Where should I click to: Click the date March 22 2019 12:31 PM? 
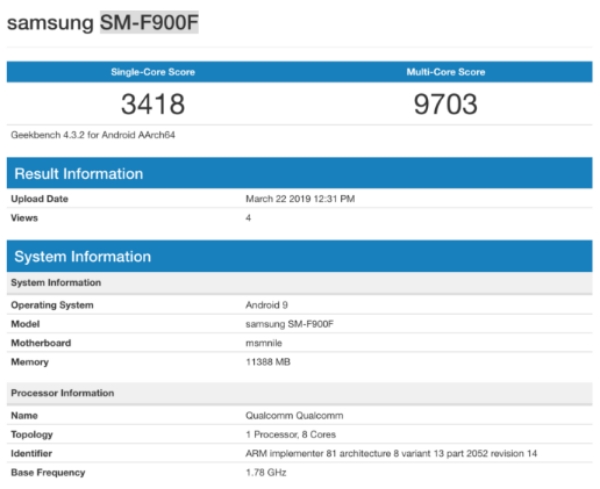(300, 199)
